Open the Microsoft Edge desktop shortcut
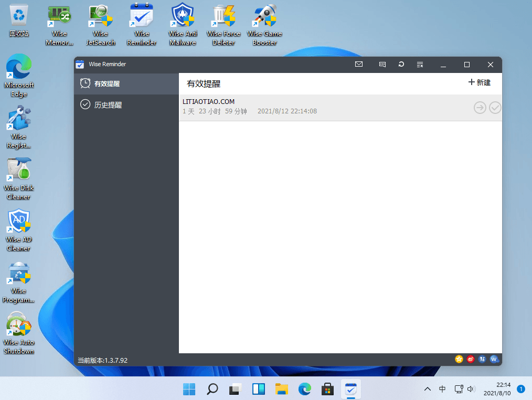This screenshot has height=400, width=532. coord(19,76)
